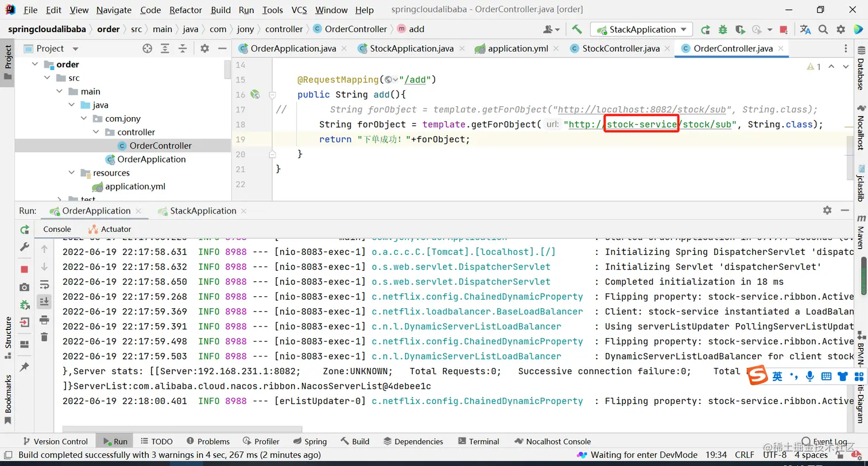Collapse the java folder node
This screenshot has height=466, width=868.
point(72,105)
